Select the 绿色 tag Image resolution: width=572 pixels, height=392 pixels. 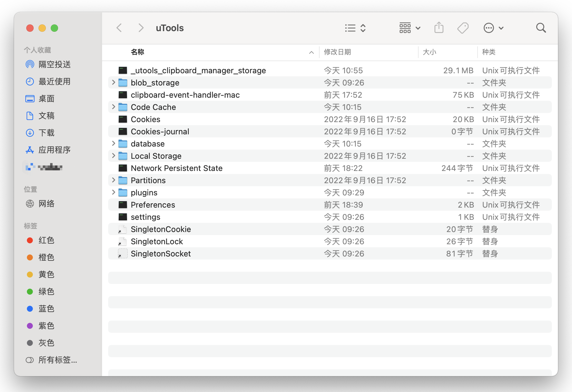click(x=40, y=292)
